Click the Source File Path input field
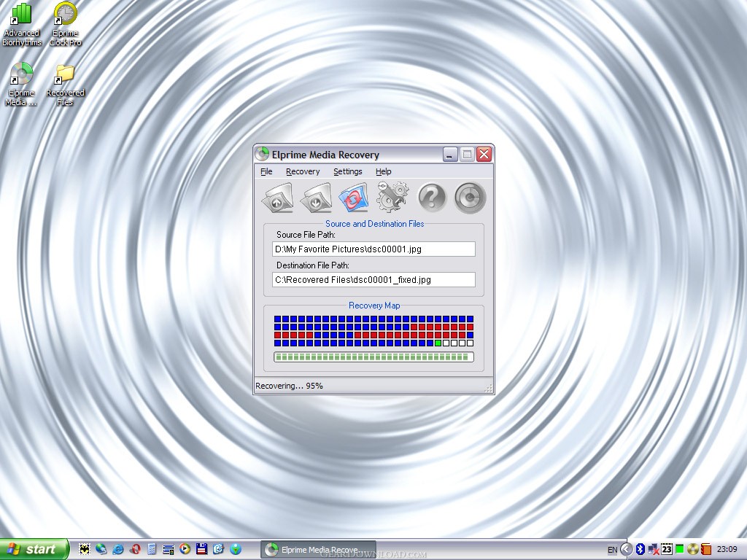747x560 pixels. point(373,249)
